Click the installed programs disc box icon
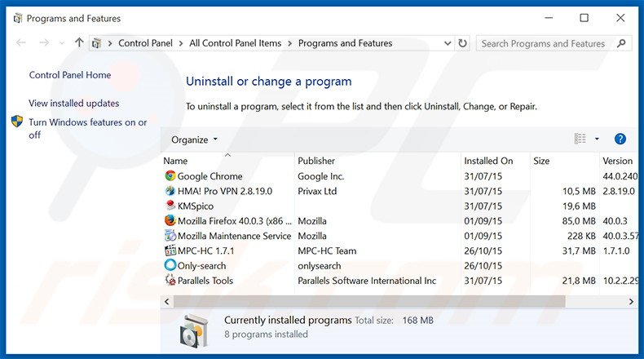Viewport: 644px width, 359px height. click(193, 330)
